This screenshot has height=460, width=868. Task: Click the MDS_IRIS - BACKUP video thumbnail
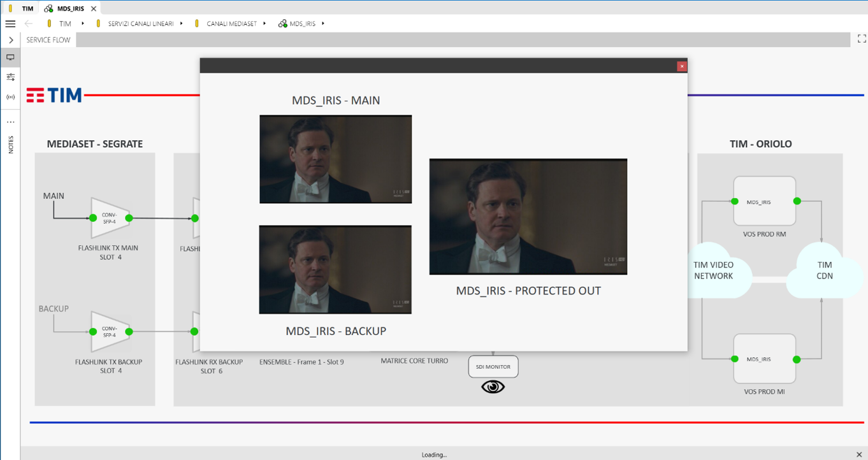[335, 270]
